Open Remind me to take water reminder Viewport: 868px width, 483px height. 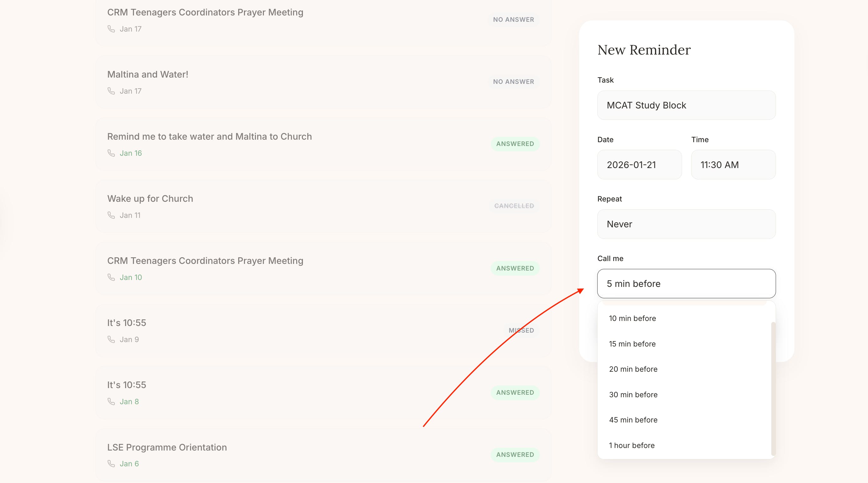pos(209,137)
